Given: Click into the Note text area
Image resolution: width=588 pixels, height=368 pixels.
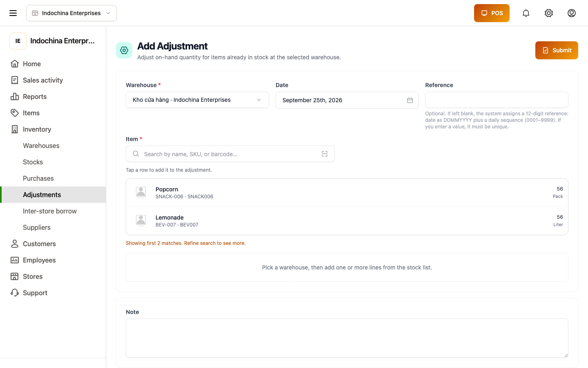Looking at the screenshot, I should 347,338.
